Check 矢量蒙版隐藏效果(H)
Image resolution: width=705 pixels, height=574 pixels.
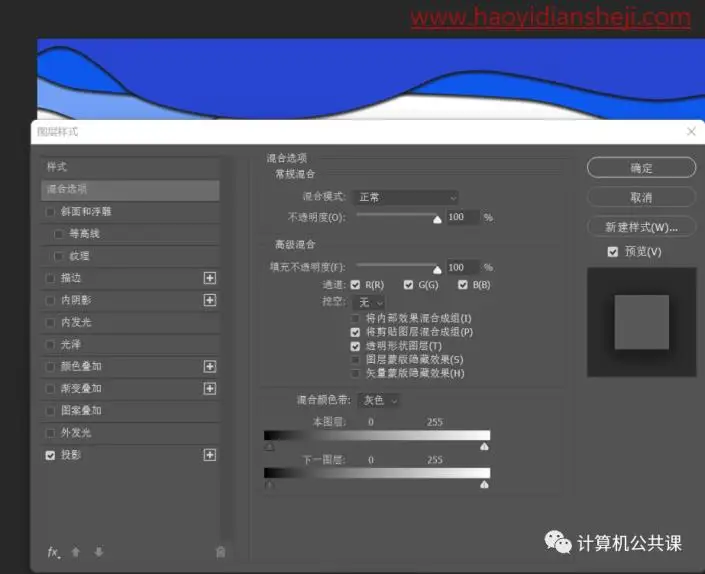[355, 374]
